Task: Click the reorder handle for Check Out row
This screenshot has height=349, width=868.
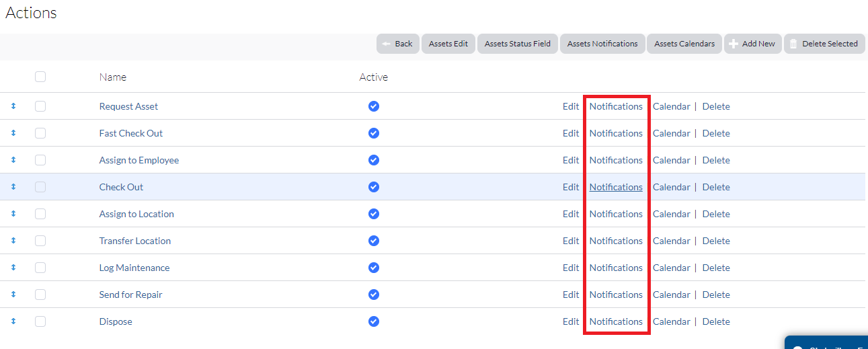Action: point(13,187)
